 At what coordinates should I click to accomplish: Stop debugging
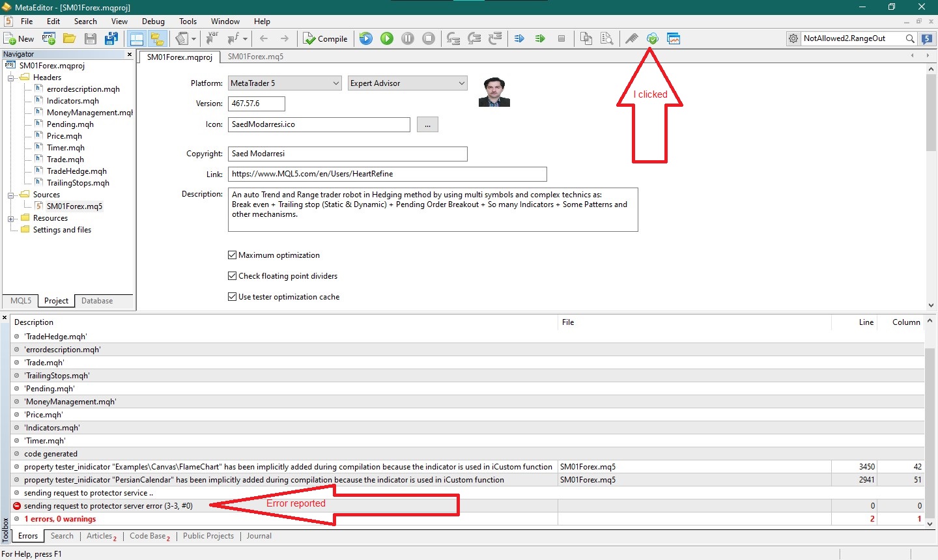tap(429, 38)
